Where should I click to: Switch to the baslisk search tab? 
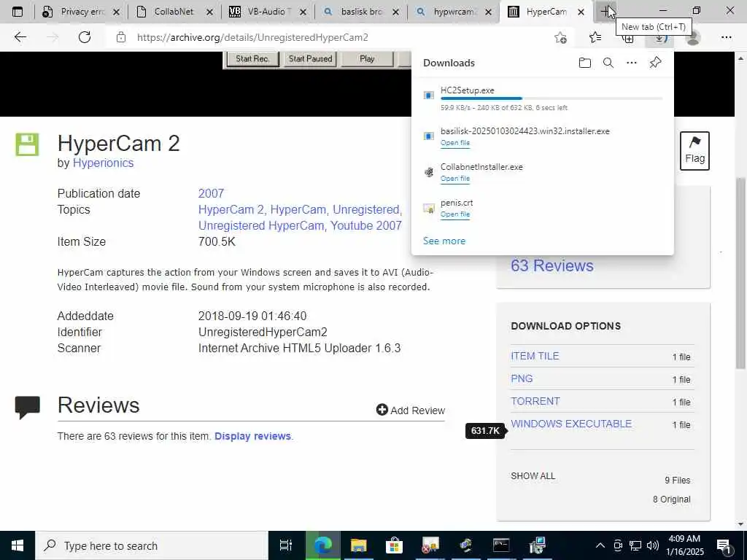[360, 12]
